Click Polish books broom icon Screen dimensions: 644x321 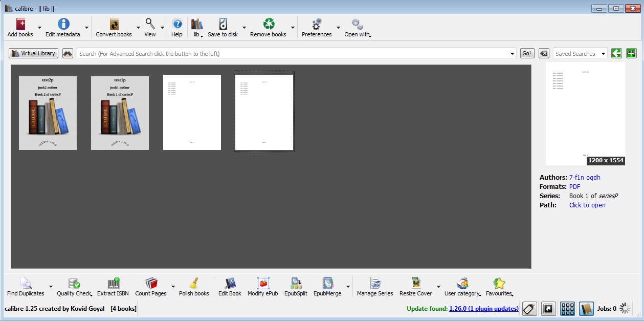click(194, 283)
